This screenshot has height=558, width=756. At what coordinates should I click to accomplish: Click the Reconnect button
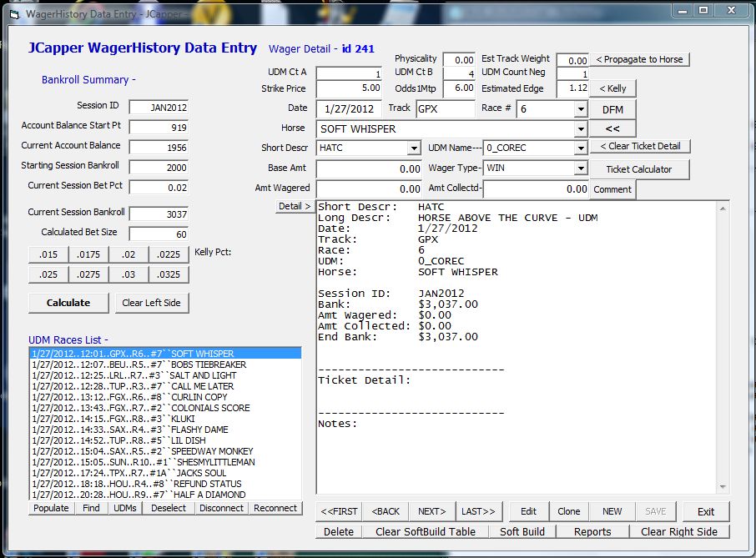[x=275, y=508]
